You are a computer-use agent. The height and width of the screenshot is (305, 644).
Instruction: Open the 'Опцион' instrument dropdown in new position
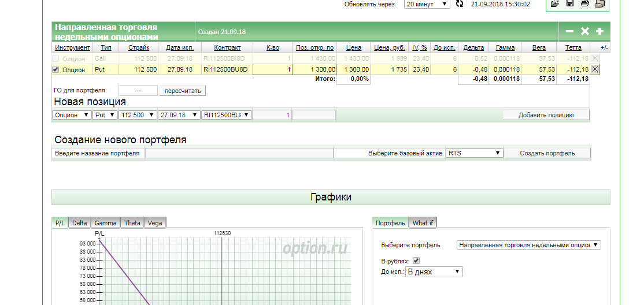[72, 115]
